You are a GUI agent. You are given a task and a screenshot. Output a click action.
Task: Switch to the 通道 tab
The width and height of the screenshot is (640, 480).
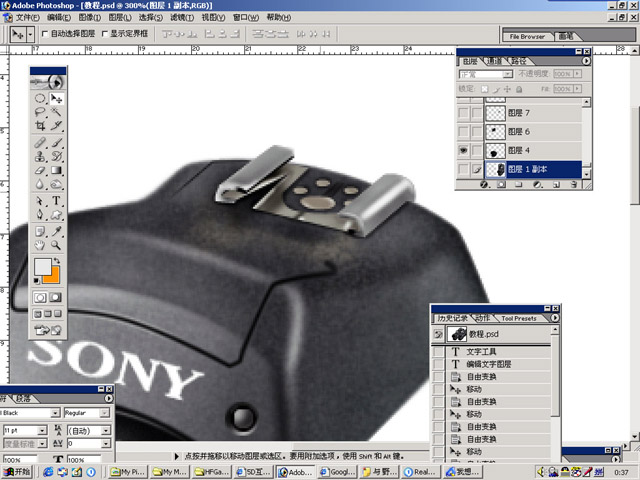click(x=495, y=61)
